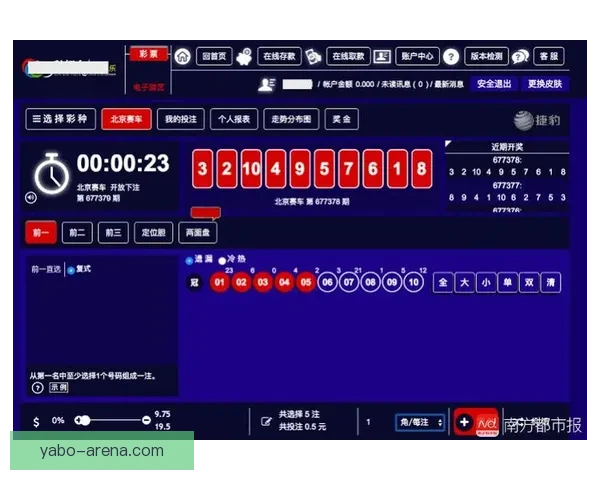The height and width of the screenshot is (480, 600).
Task: Click the account ID card icon
Action: coord(382,57)
